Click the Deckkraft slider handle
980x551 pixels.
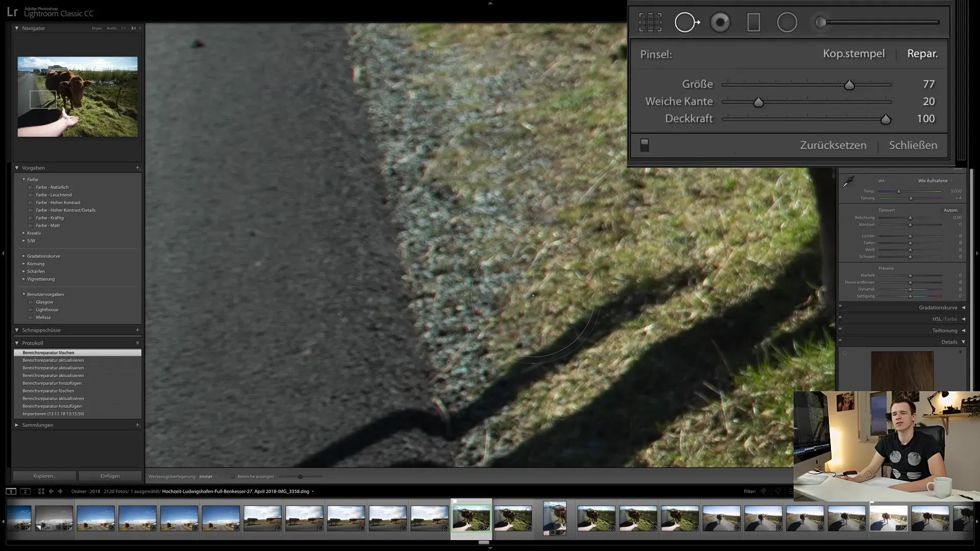[886, 120]
